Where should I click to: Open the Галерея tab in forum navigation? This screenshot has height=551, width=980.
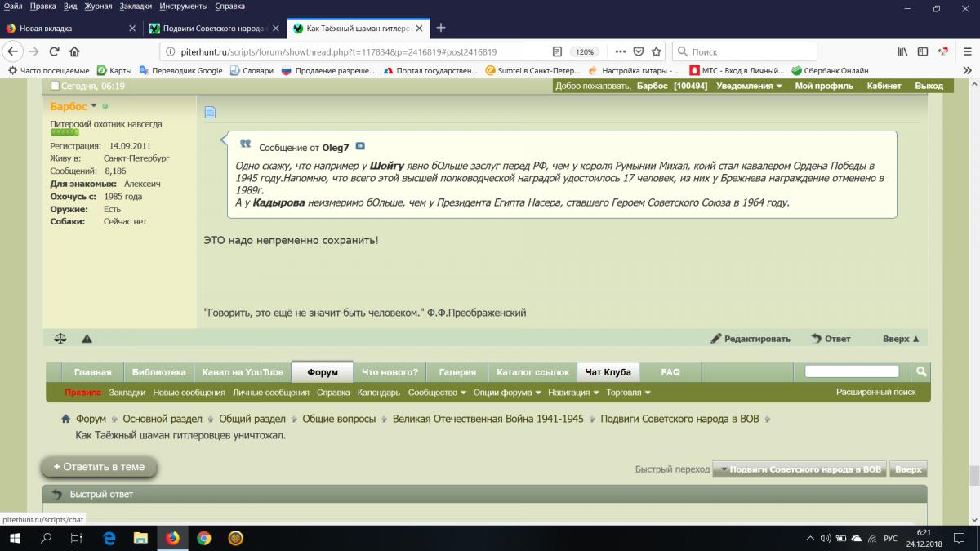click(457, 372)
